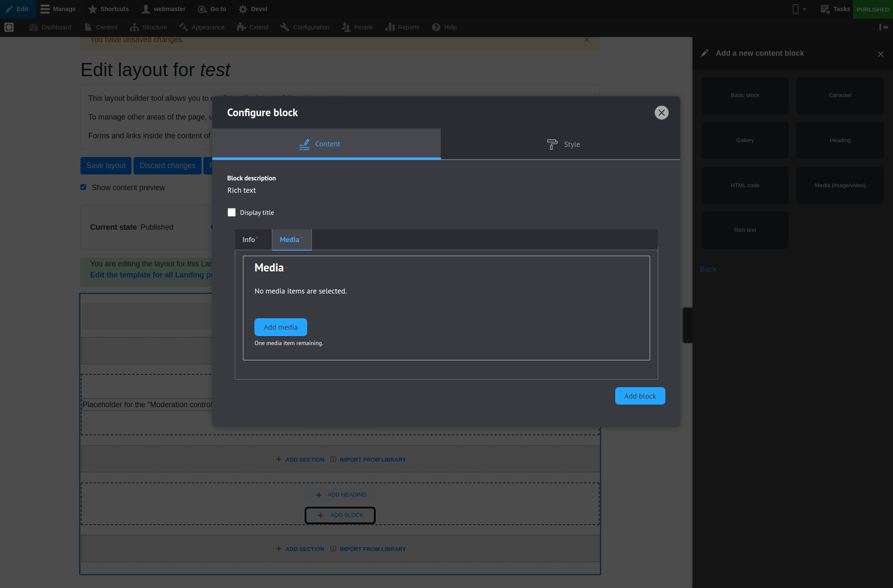
Task: Open the Extend puzzle-piece menu
Action: (x=253, y=27)
